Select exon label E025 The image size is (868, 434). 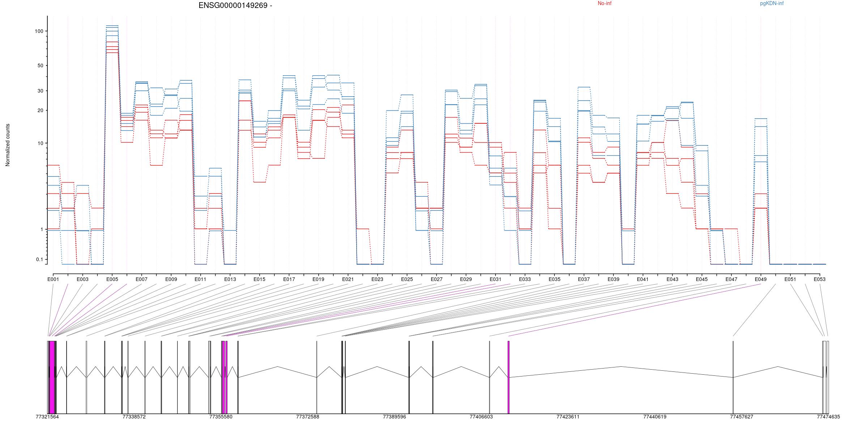point(407,279)
